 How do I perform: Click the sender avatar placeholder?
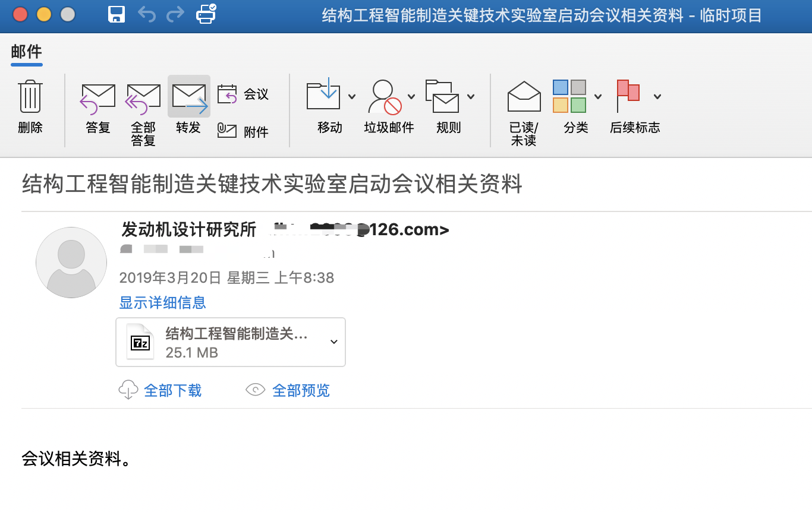pos(71,262)
